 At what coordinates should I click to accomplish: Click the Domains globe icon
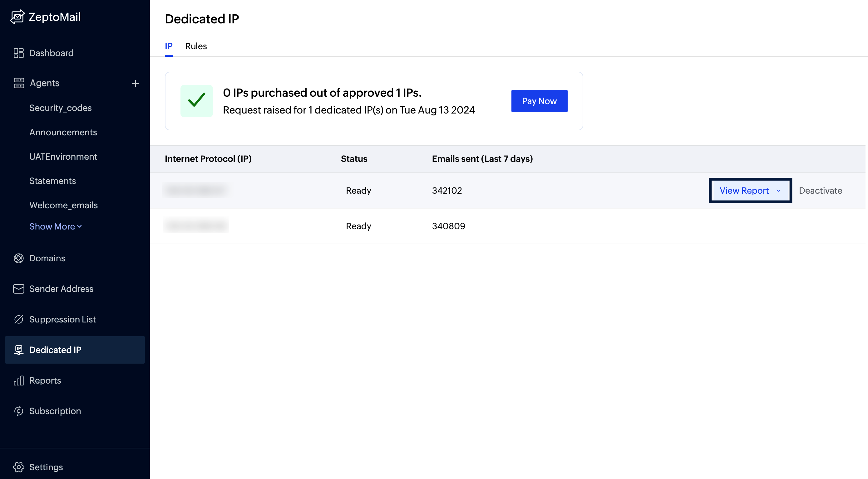(x=19, y=258)
